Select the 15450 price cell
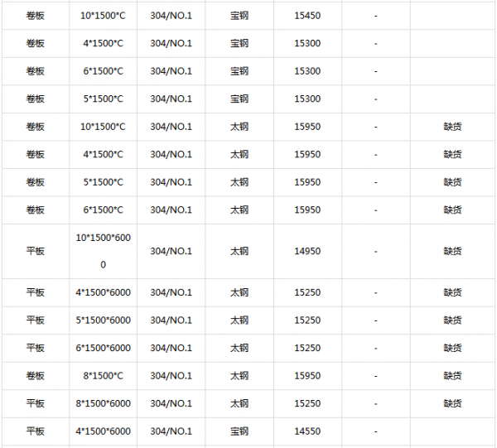The width and height of the screenshot is (497, 448). 307,16
